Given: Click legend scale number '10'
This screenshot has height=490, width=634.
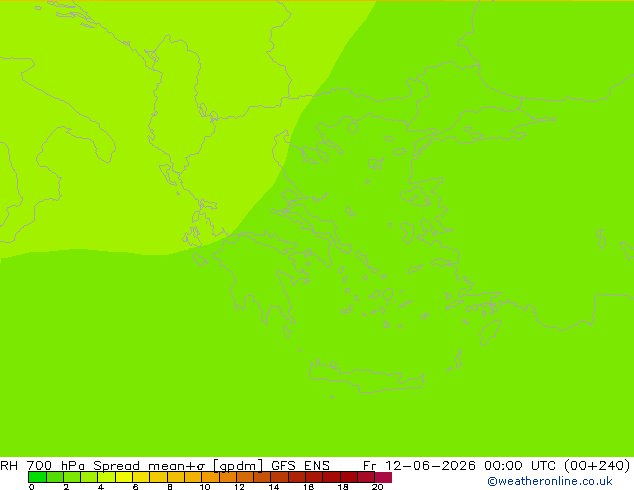Looking at the screenshot, I should pos(205,487).
